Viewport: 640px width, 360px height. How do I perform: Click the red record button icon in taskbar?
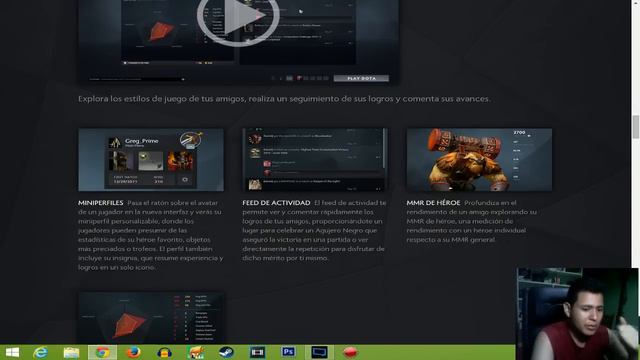click(x=350, y=352)
